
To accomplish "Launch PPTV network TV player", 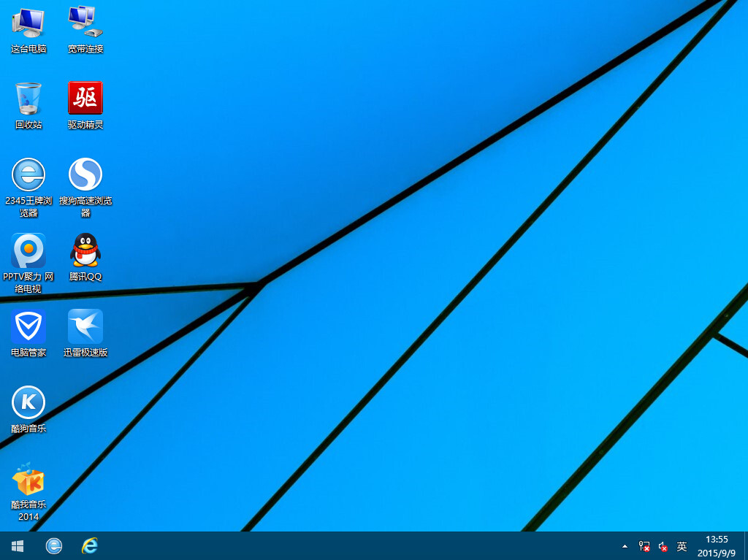I will [x=28, y=252].
